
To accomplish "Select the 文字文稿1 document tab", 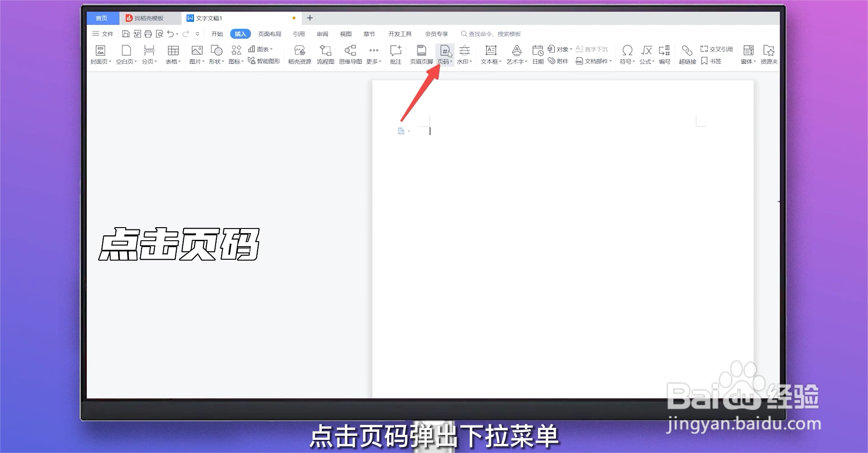I will pyautogui.click(x=241, y=18).
